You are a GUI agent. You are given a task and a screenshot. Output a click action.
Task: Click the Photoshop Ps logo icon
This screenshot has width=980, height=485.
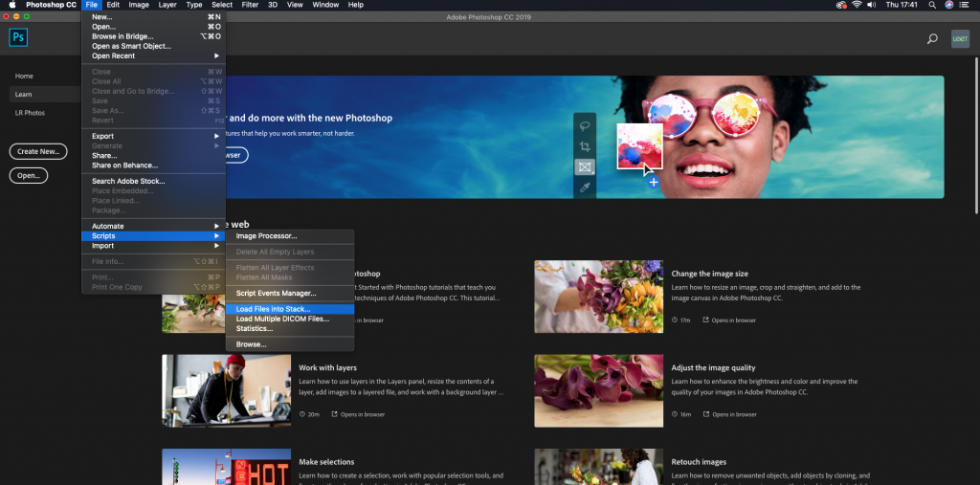pyautogui.click(x=18, y=37)
